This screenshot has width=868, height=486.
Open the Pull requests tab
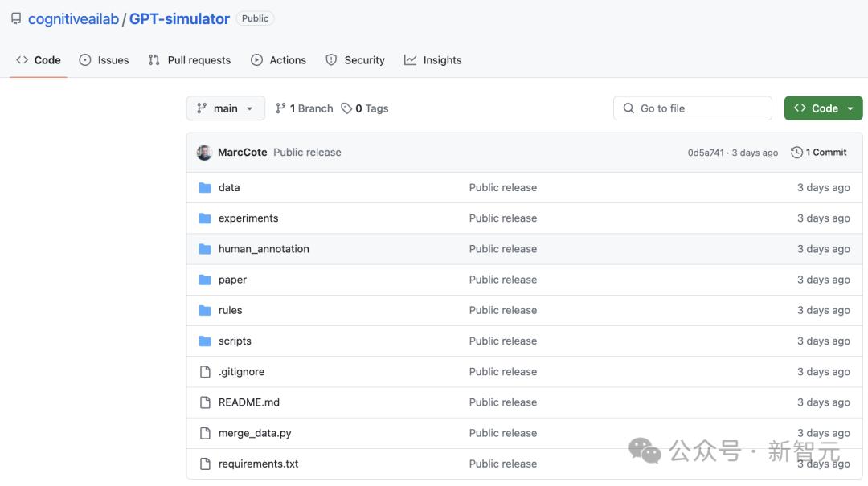(190, 60)
